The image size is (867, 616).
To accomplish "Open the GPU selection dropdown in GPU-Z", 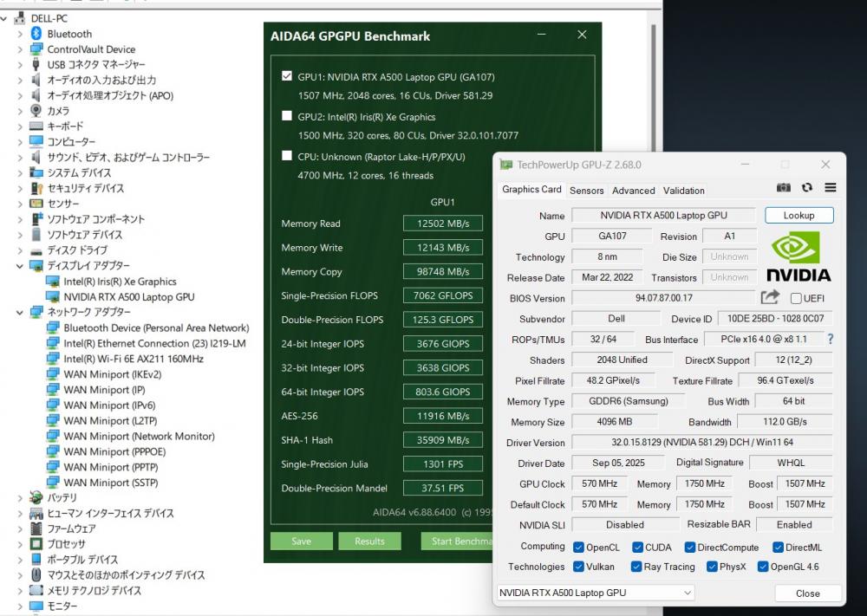I will tap(595, 593).
